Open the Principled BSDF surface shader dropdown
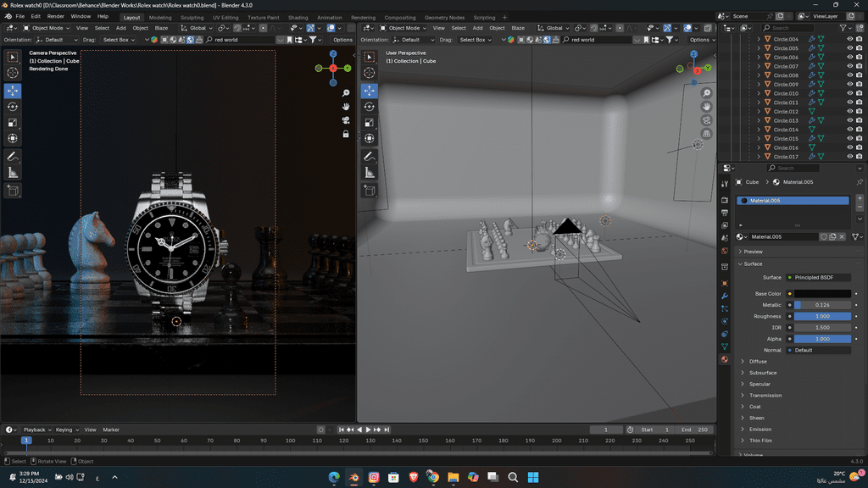 [x=818, y=277]
